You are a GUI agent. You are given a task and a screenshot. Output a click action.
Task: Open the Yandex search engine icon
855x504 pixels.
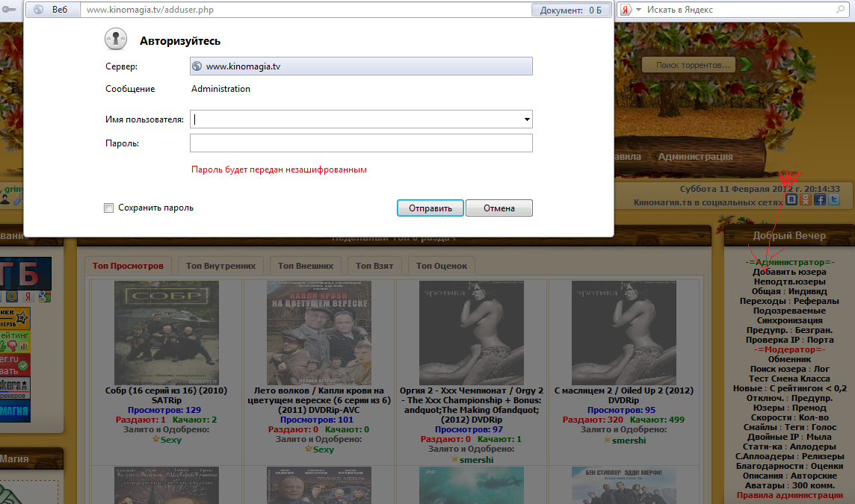click(x=626, y=10)
